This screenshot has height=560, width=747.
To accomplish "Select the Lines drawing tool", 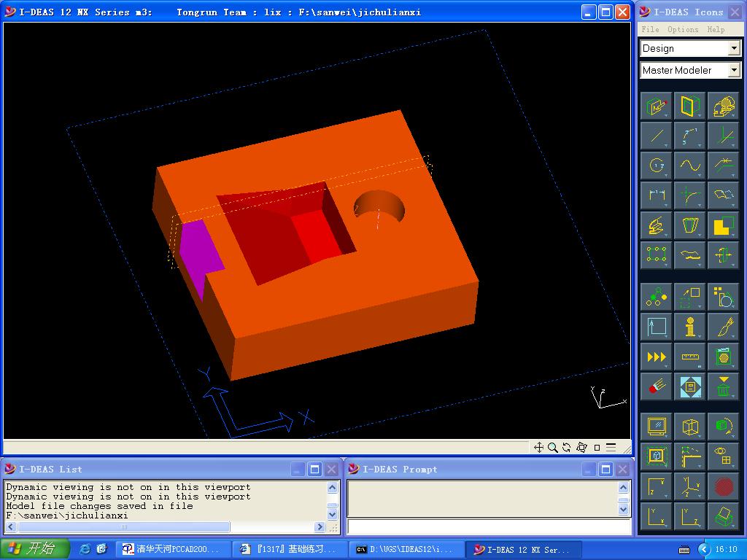I will click(x=657, y=136).
